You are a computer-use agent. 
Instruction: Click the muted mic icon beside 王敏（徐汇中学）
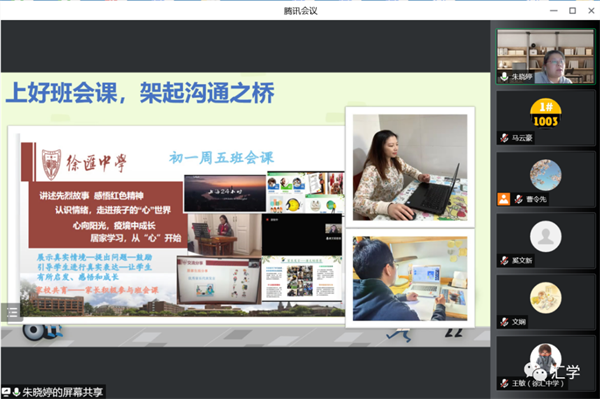504,383
